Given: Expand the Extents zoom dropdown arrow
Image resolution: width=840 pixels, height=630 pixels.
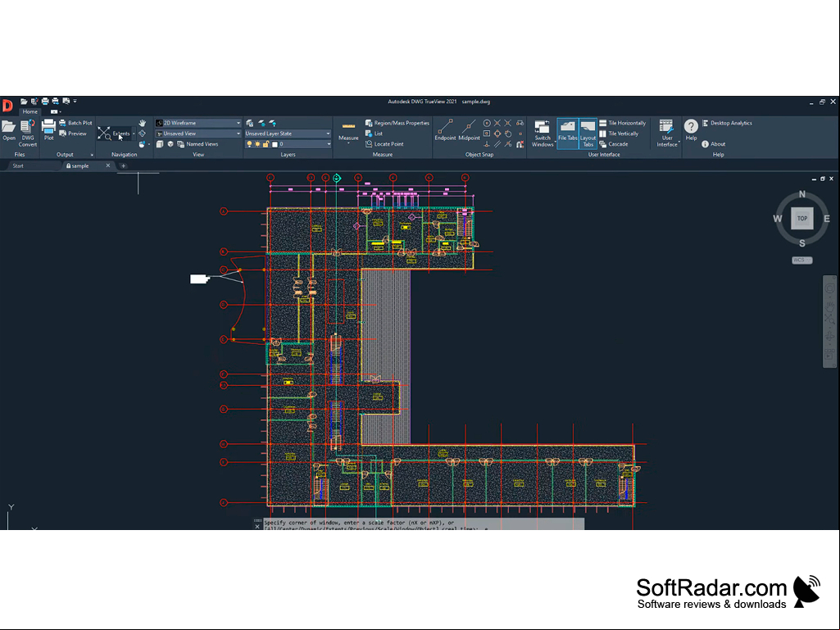Looking at the screenshot, I should point(134,134).
